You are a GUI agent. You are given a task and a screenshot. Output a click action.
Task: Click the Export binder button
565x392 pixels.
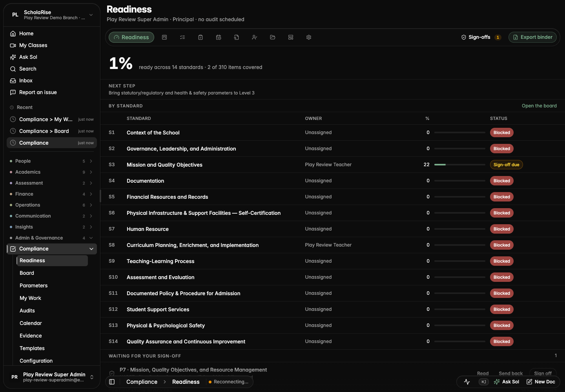point(532,37)
